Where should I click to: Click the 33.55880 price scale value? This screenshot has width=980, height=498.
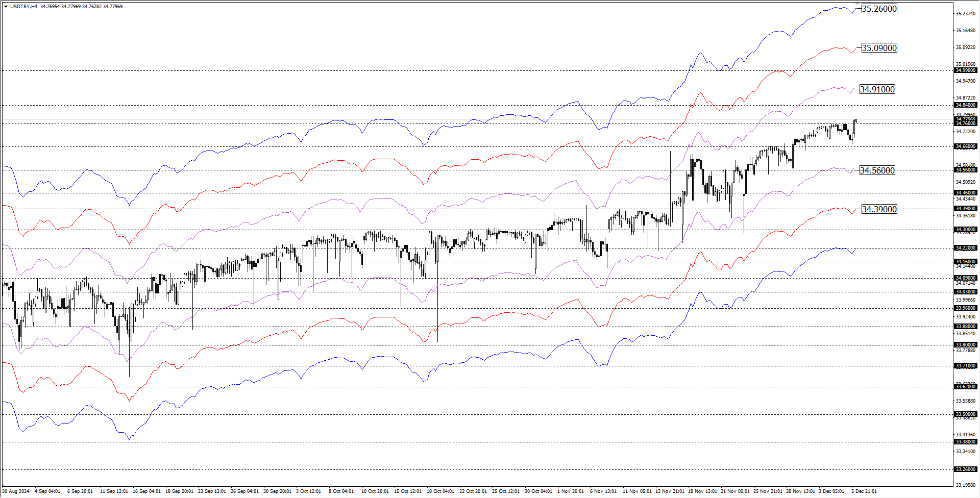coord(966,401)
